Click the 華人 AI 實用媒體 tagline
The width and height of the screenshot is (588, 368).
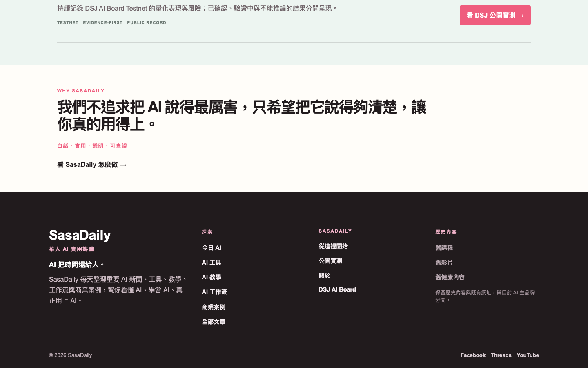pos(71,249)
